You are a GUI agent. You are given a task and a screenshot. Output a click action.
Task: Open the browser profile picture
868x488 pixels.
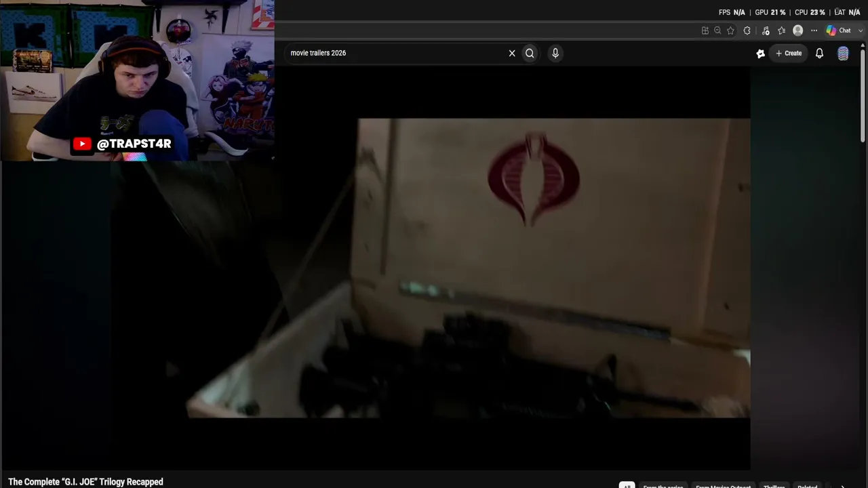coord(797,30)
